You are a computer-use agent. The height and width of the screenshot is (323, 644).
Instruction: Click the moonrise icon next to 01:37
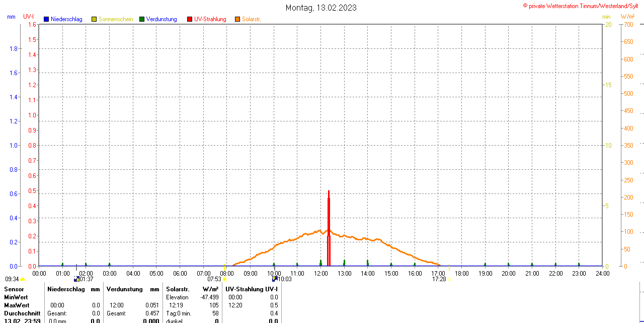(76, 279)
